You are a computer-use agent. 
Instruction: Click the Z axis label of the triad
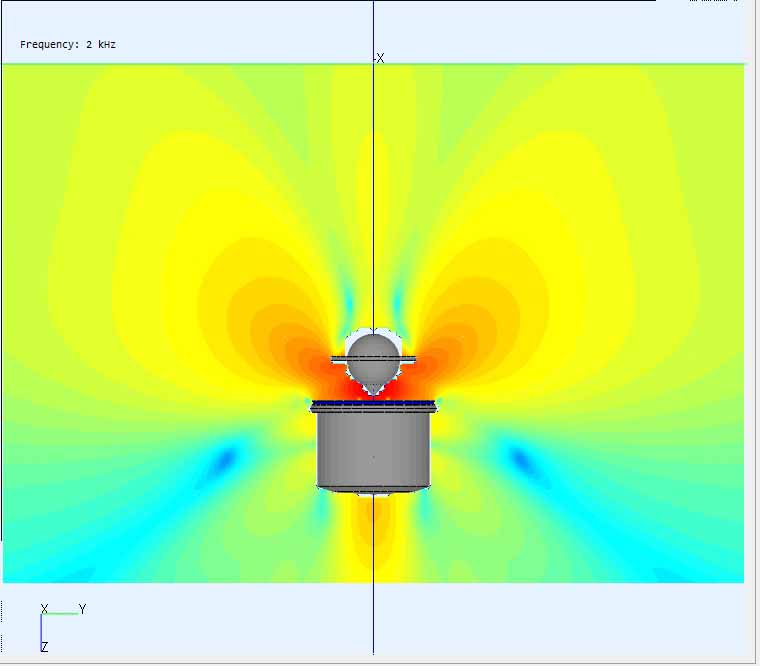tap(45, 647)
